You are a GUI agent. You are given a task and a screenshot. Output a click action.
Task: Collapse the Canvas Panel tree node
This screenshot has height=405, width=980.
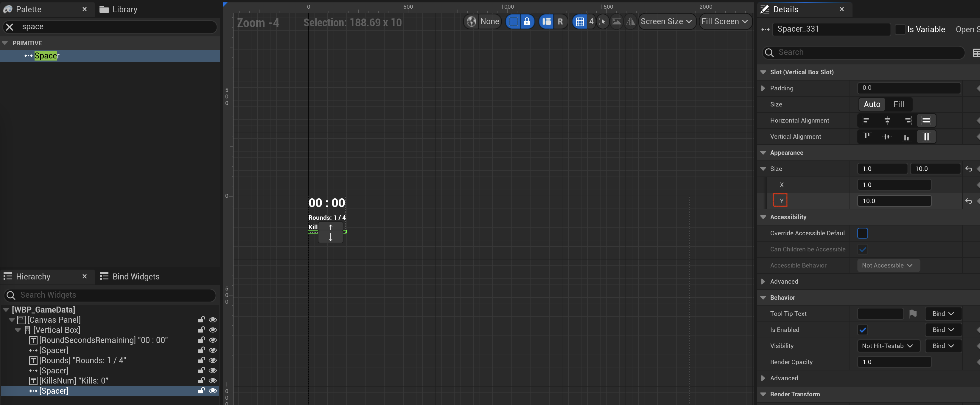click(x=12, y=320)
